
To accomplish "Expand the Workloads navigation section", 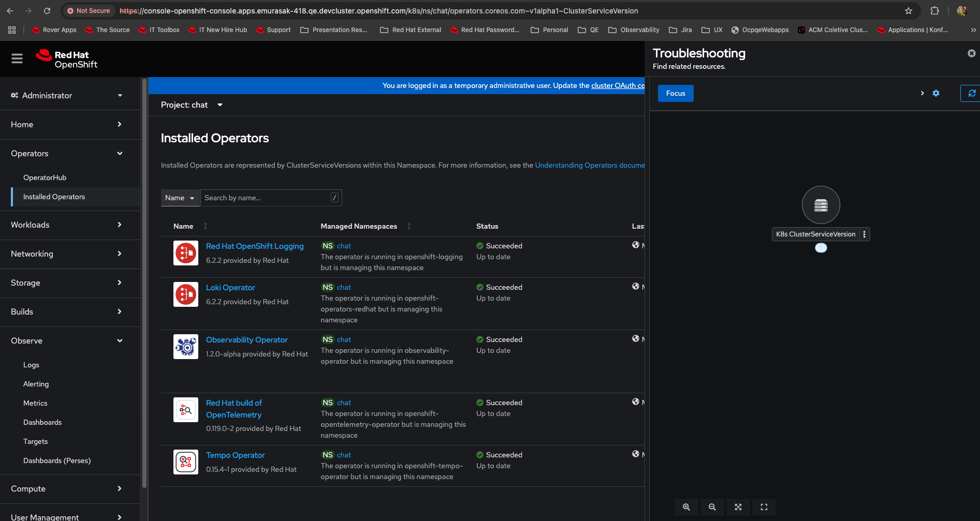I will tap(66, 225).
